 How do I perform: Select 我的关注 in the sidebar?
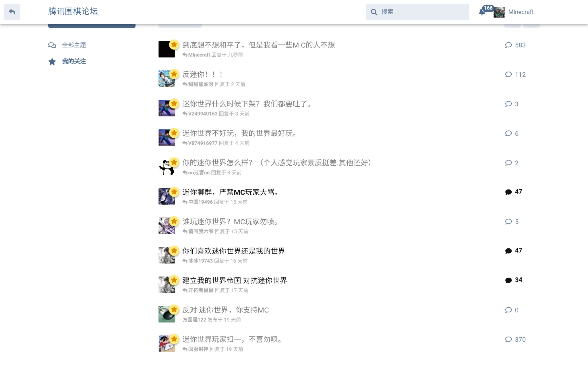(x=74, y=61)
